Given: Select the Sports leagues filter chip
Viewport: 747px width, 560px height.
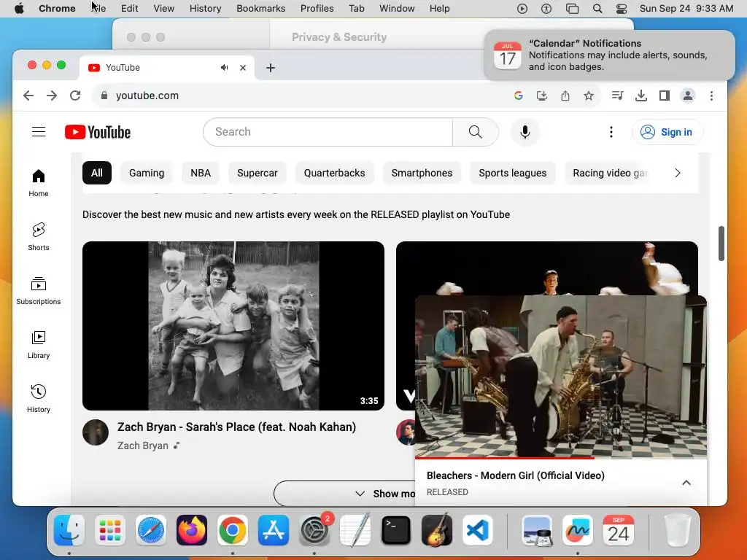Looking at the screenshot, I should [513, 173].
